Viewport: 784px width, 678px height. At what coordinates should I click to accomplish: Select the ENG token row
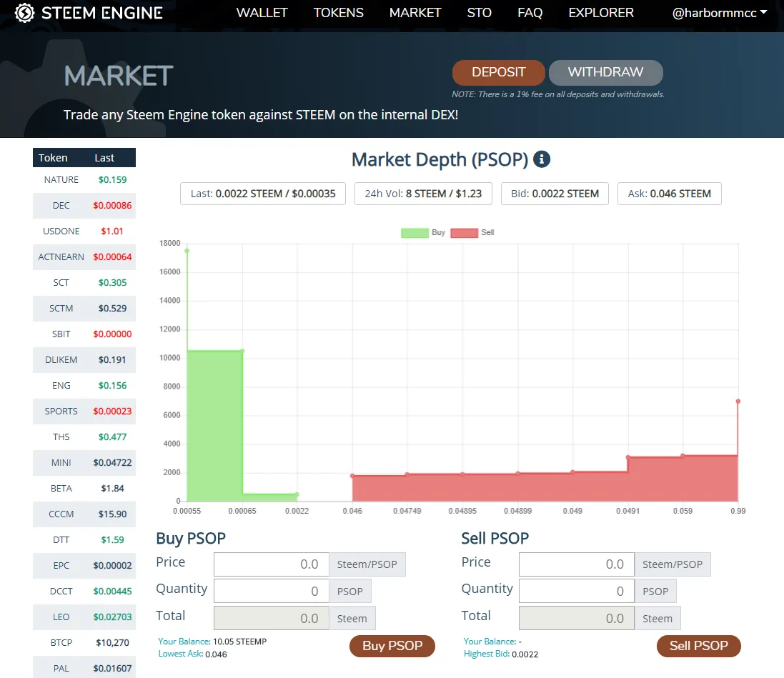pos(84,386)
